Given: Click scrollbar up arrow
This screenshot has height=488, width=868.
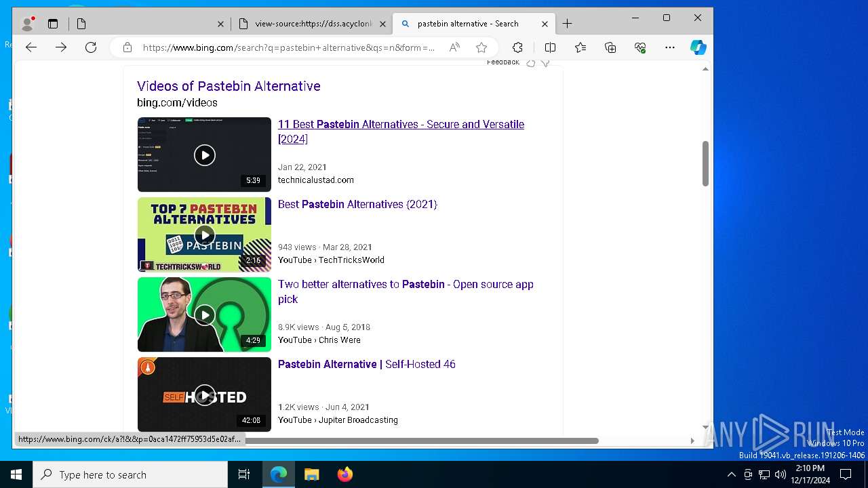Looking at the screenshot, I should 705,68.
